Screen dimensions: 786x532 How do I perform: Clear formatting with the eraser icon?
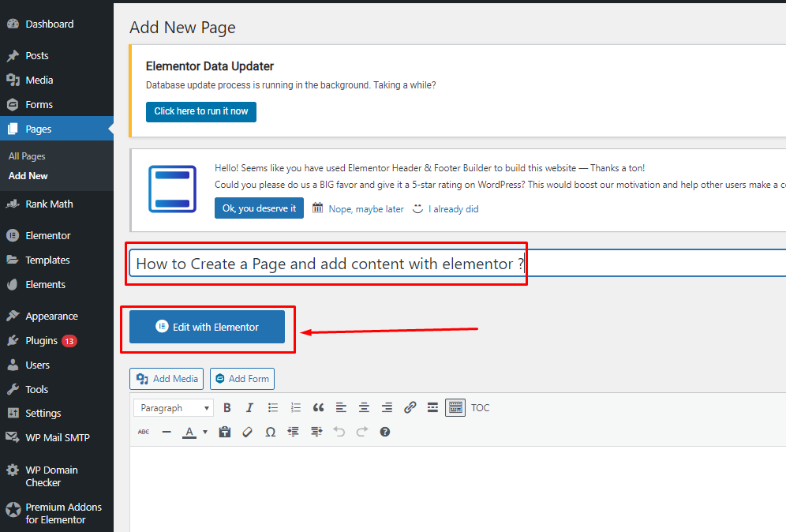point(247,432)
